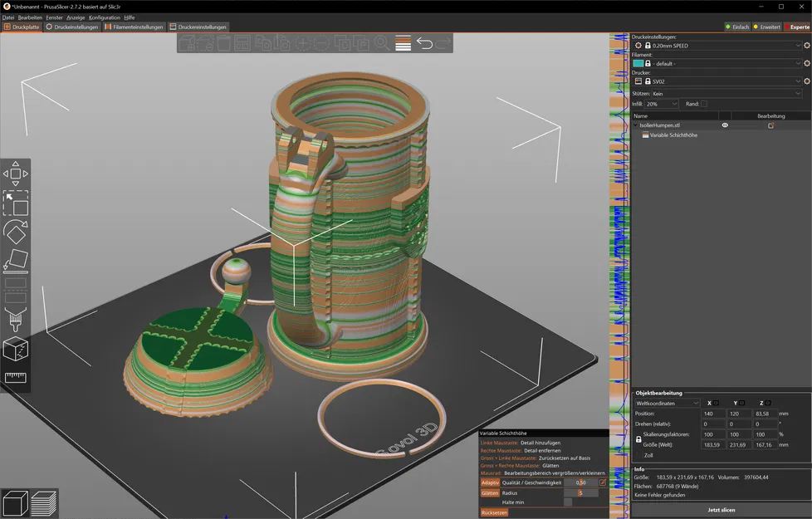Screen dimensions: 812x519
Task: Open the Paint-on supports tool
Action: point(16,319)
